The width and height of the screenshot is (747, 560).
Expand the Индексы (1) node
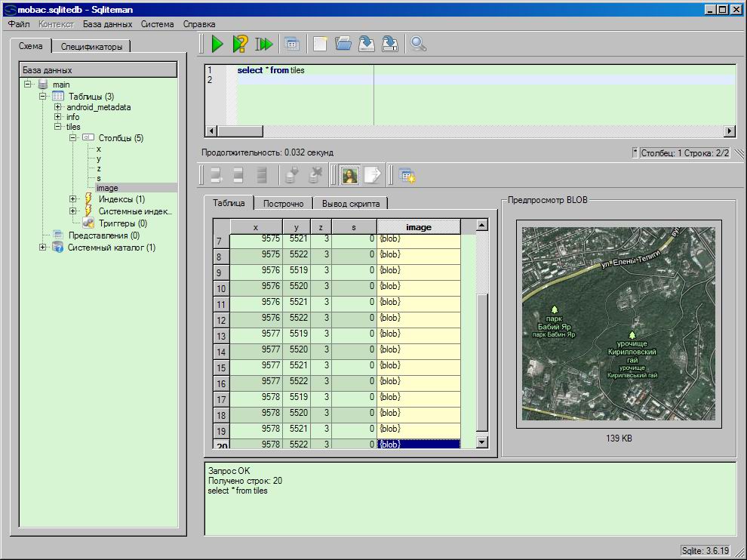coord(73,199)
